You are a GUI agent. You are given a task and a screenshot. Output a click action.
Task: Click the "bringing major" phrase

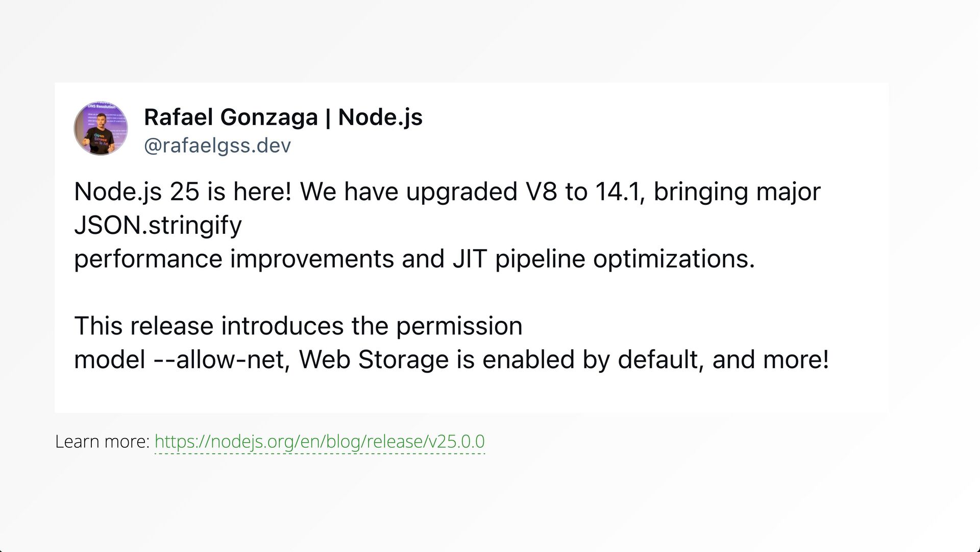coord(737,192)
